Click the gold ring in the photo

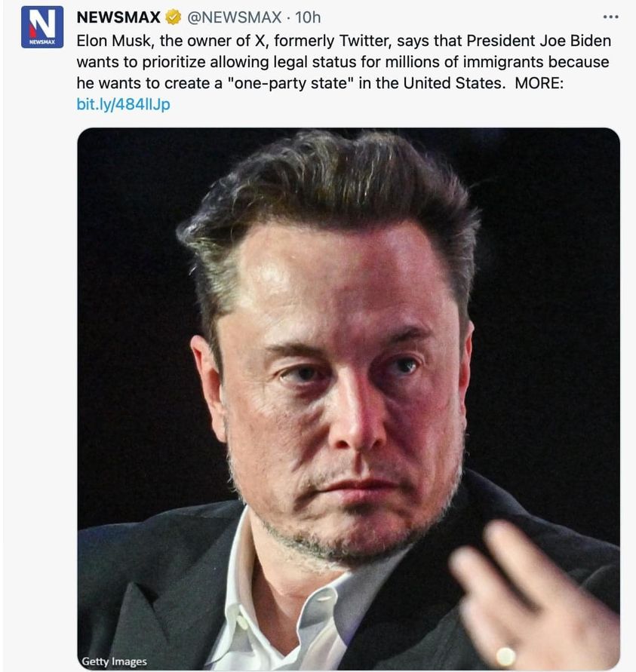[505, 655]
